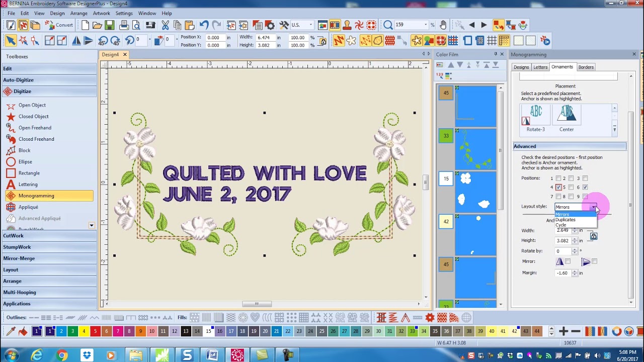Cut selection with the scissors icon
Screen dimensions: 644x362
pyautogui.click(x=165, y=25)
